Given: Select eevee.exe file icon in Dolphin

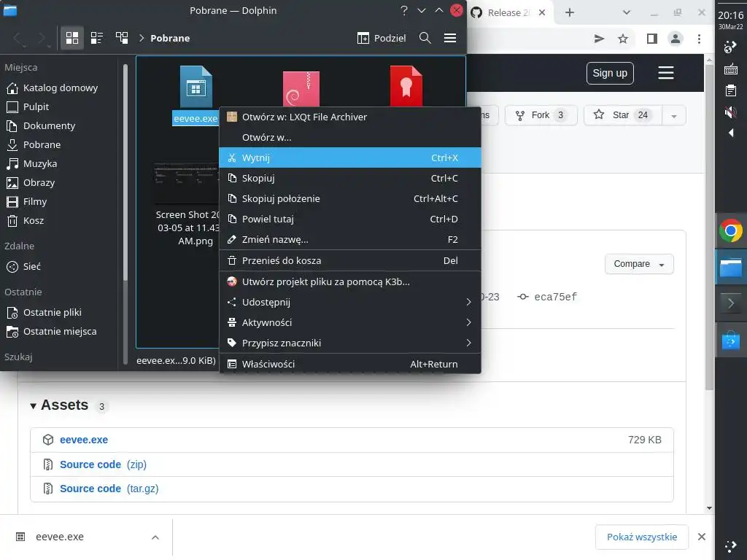Looking at the screenshot, I should pyautogui.click(x=196, y=87).
